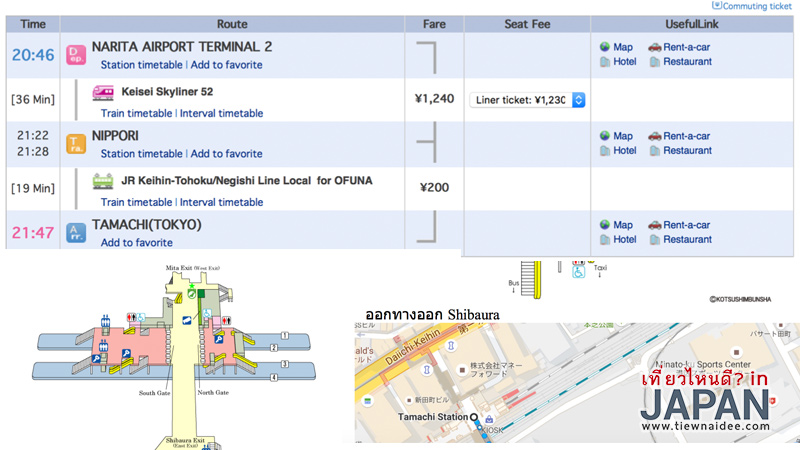Click the green JR Keihin-Tohoku train icon
This screenshot has width=800, height=450.
click(103, 181)
